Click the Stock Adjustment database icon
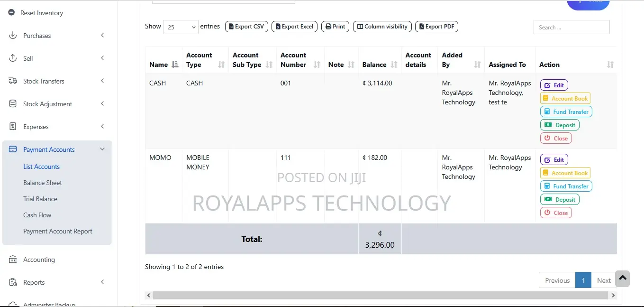The image size is (644, 307). (13, 104)
